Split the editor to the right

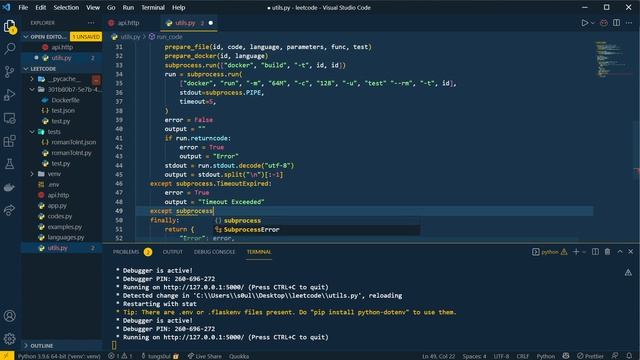(616, 23)
